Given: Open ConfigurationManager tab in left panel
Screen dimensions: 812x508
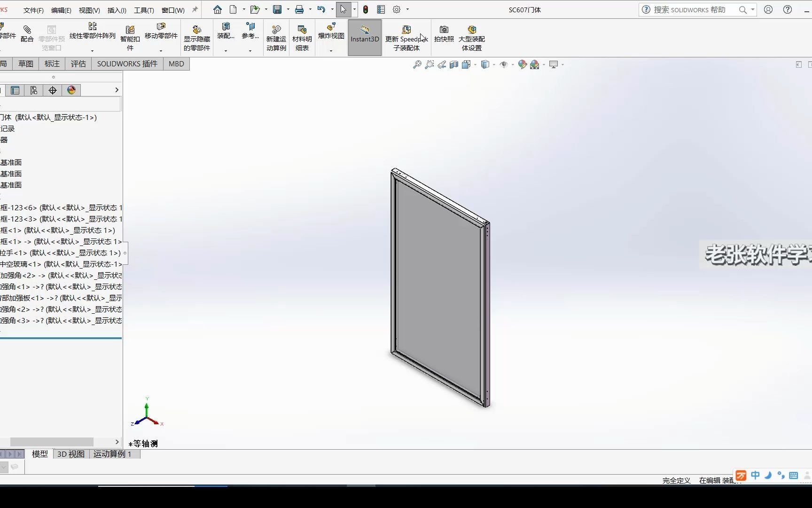Looking at the screenshot, I should point(34,90).
